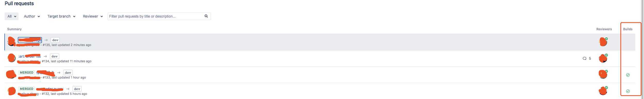Click reviewer avatar on PR #132
The image size is (644, 99).
(x=603, y=90)
